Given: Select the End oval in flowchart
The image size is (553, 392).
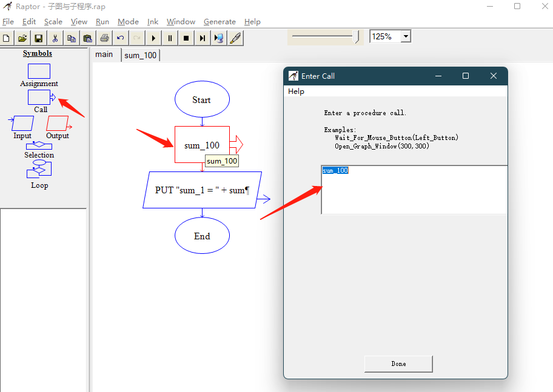Looking at the screenshot, I should pyautogui.click(x=202, y=236).
